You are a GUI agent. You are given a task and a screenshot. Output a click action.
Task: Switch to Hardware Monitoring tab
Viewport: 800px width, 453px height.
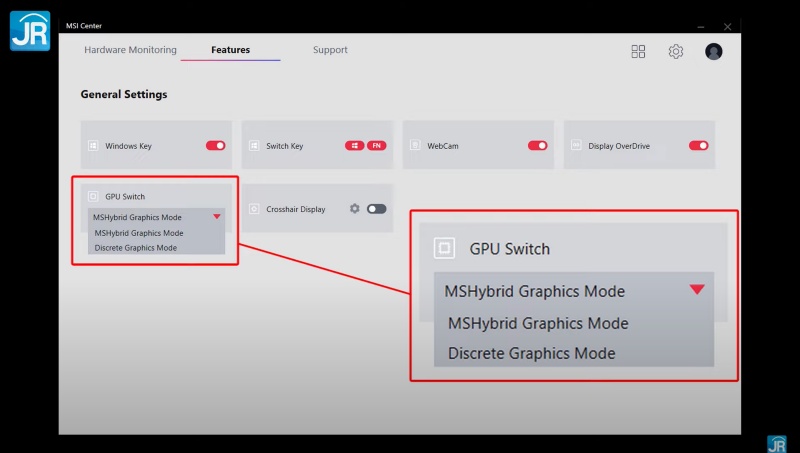130,50
